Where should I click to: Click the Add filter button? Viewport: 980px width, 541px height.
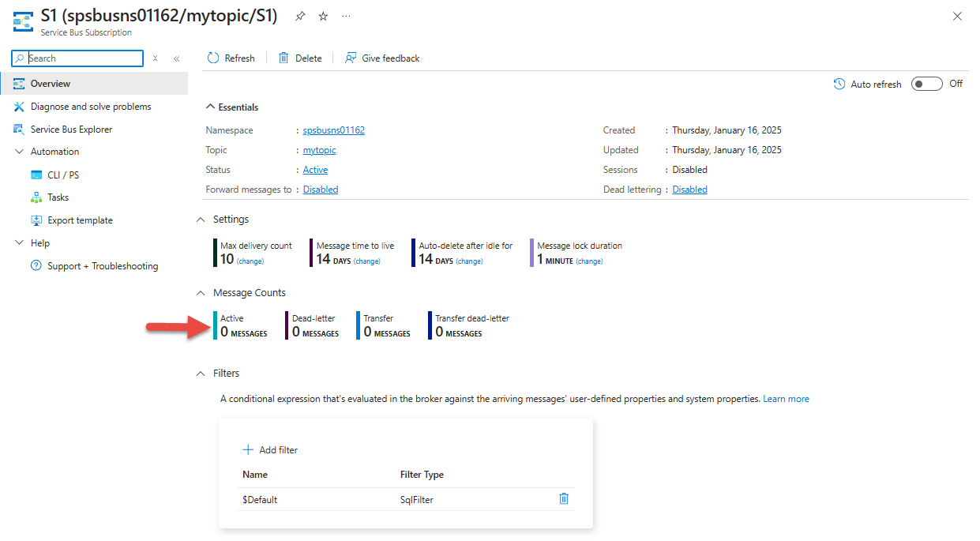(x=270, y=450)
